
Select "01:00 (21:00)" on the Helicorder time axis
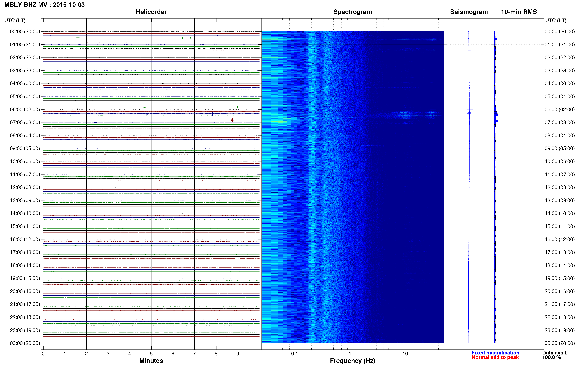tap(25, 45)
